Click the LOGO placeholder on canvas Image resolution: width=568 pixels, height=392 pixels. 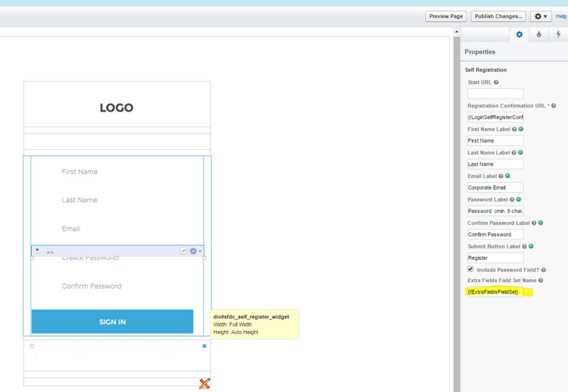[x=117, y=108]
